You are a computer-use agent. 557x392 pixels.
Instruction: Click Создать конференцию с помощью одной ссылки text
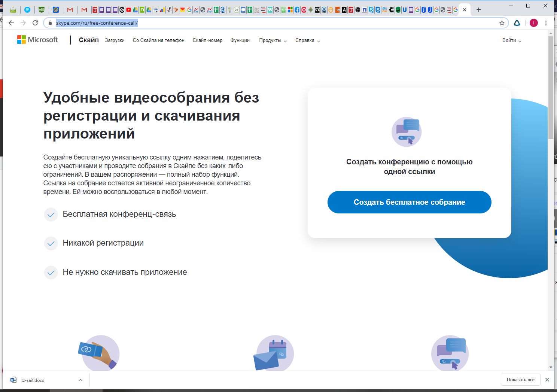point(410,167)
